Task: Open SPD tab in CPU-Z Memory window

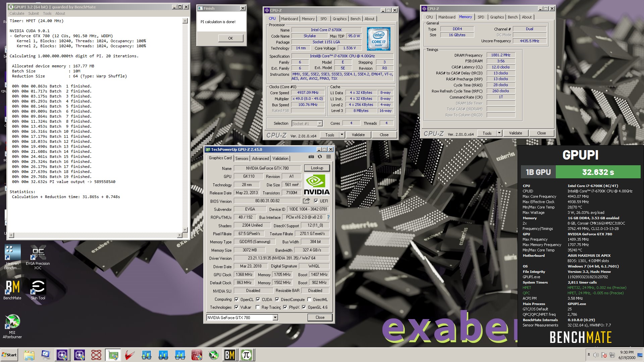Action: pos(481,17)
